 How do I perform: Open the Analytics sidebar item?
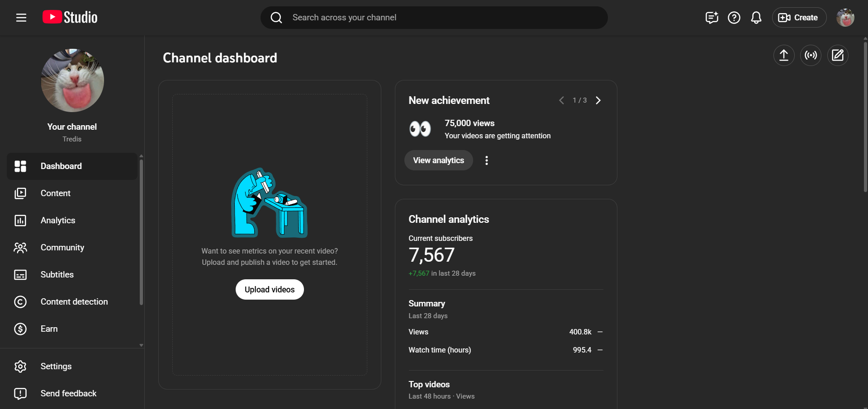(x=58, y=221)
